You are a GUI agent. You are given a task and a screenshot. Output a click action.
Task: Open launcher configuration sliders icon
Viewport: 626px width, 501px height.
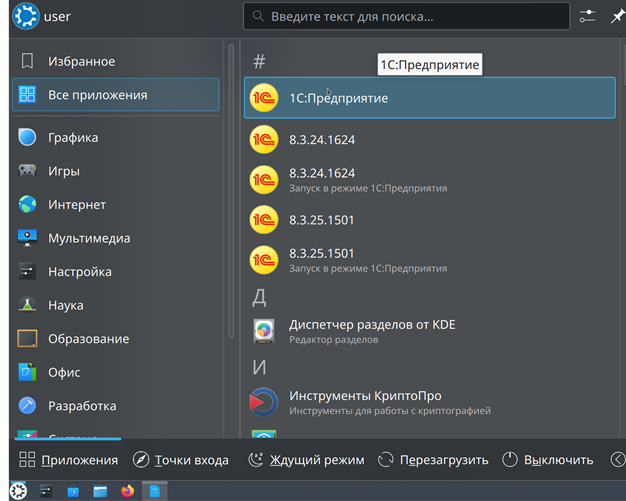coord(587,16)
